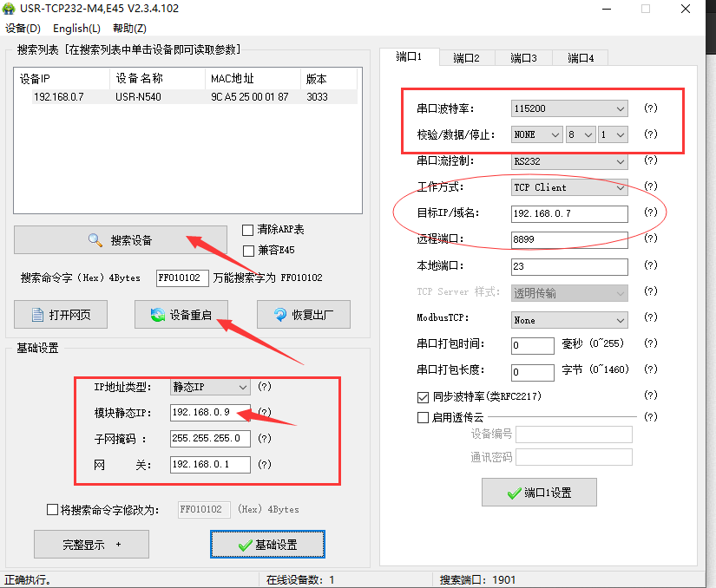Switch to the 端口2 tab
Image resolution: width=716 pixels, height=588 pixels.
tap(466, 58)
